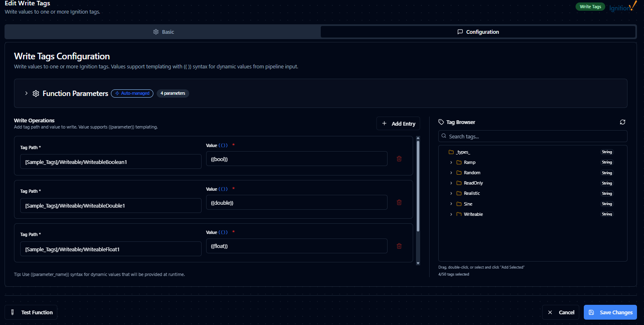This screenshot has height=325, width=644.
Task: Click the template (()) icon beside float Value
Action: (x=223, y=232)
